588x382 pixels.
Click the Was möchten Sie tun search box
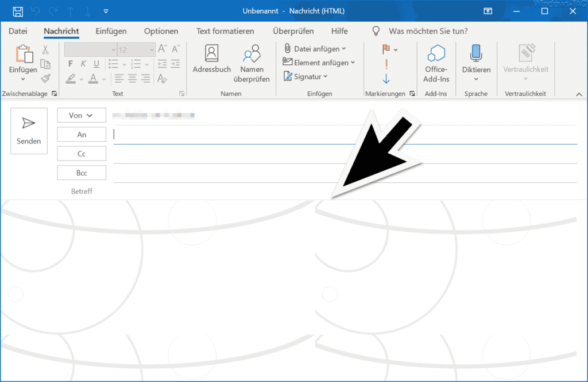tap(428, 31)
